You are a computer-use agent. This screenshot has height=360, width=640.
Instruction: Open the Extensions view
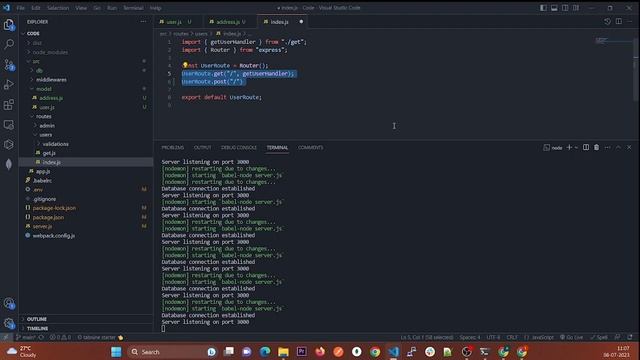point(9,104)
